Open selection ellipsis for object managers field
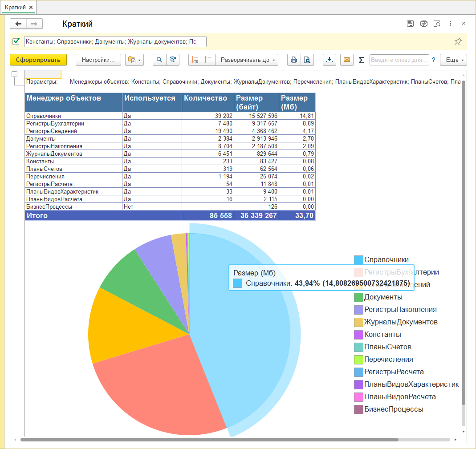The image size is (476, 449). (202, 41)
